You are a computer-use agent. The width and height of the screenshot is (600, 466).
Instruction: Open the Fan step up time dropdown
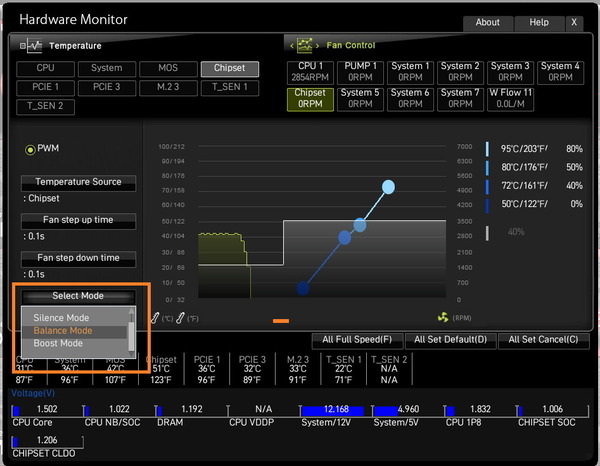tap(78, 221)
